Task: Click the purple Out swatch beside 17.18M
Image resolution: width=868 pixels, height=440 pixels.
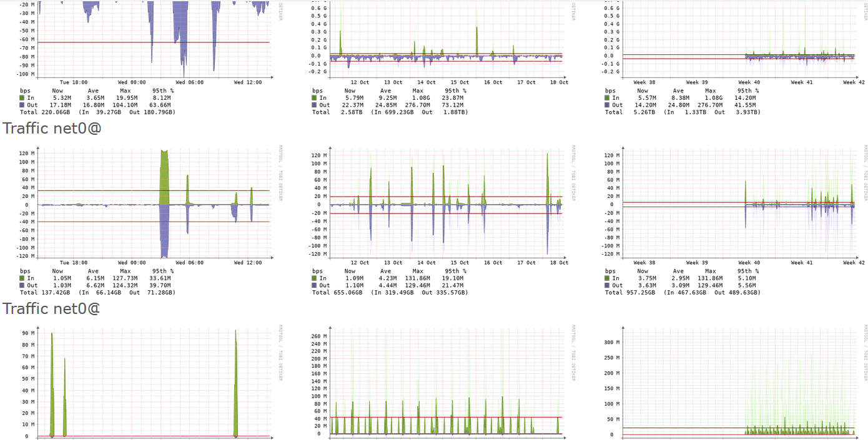Action: point(22,105)
